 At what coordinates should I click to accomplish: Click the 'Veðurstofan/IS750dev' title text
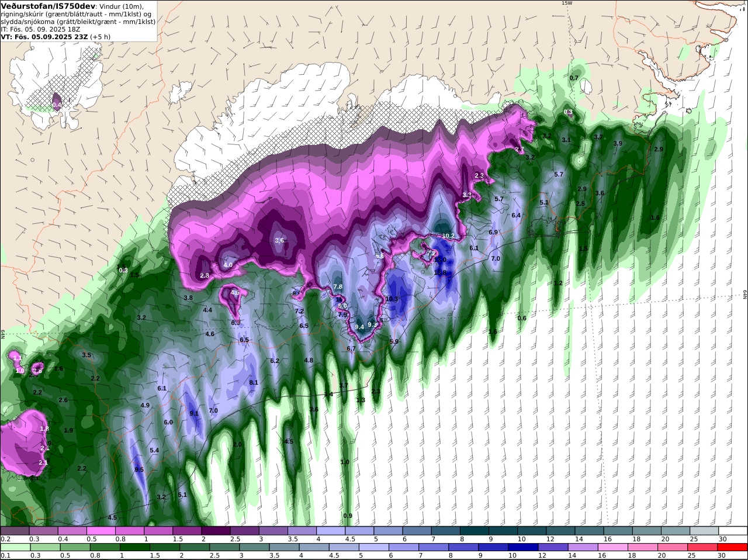point(48,6)
